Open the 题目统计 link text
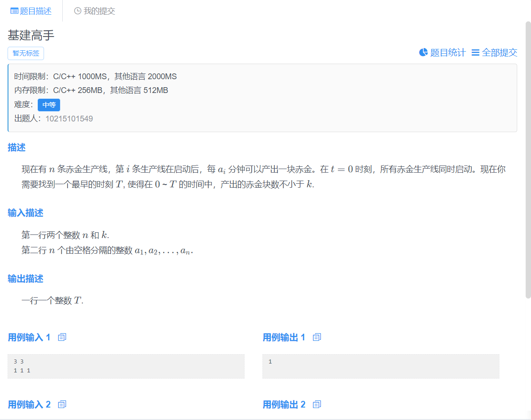 448,52
